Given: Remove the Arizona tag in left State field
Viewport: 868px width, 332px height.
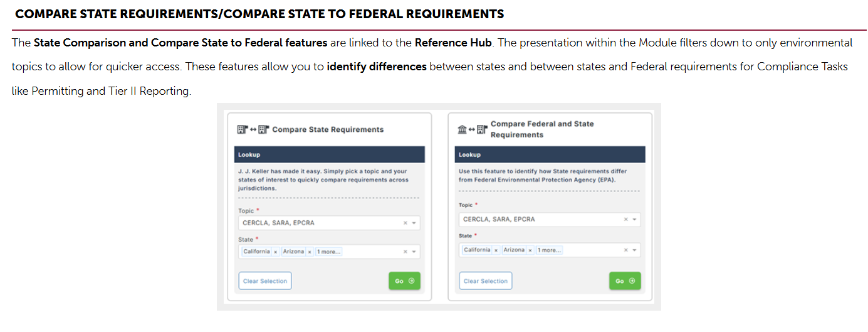Looking at the screenshot, I should pyautogui.click(x=310, y=252).
